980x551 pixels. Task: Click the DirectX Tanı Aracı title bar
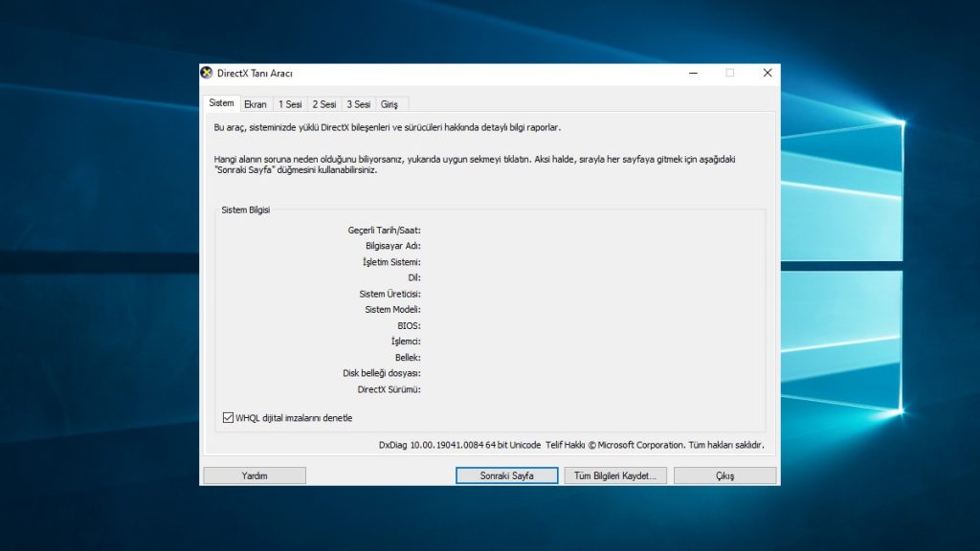click(x=479, y=73)
